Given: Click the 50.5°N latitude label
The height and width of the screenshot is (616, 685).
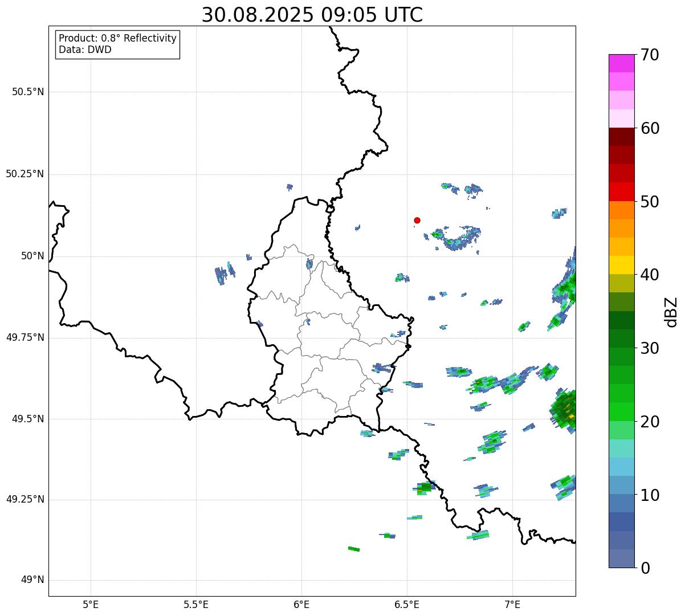Looking at the screenshot, I should click(28, 92).
